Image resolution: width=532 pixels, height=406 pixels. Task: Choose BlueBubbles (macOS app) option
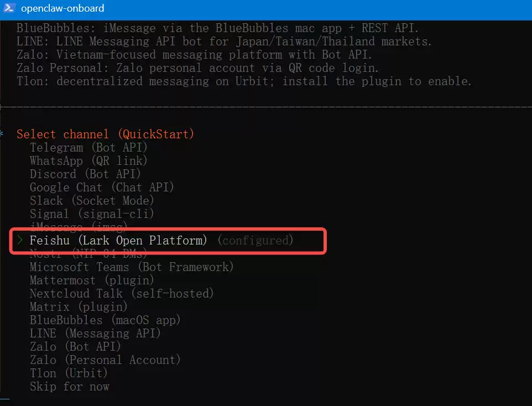coord(105,320)
